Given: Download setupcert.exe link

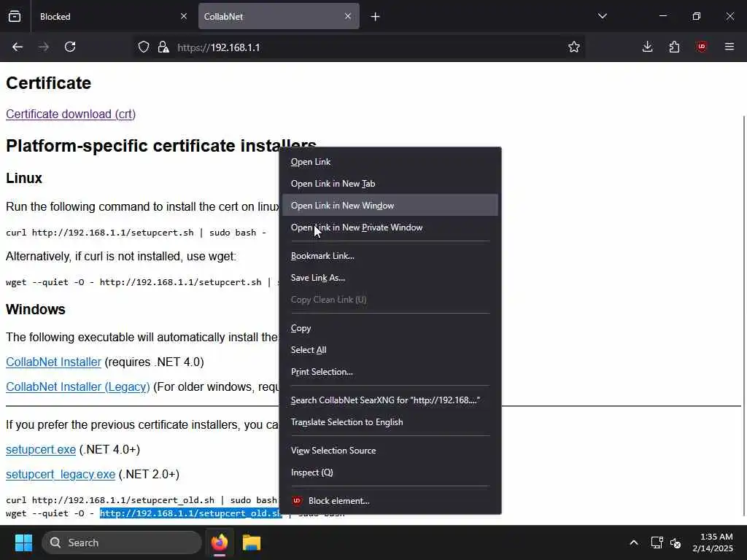Looking at the screenshot, I should pos(41,449).
